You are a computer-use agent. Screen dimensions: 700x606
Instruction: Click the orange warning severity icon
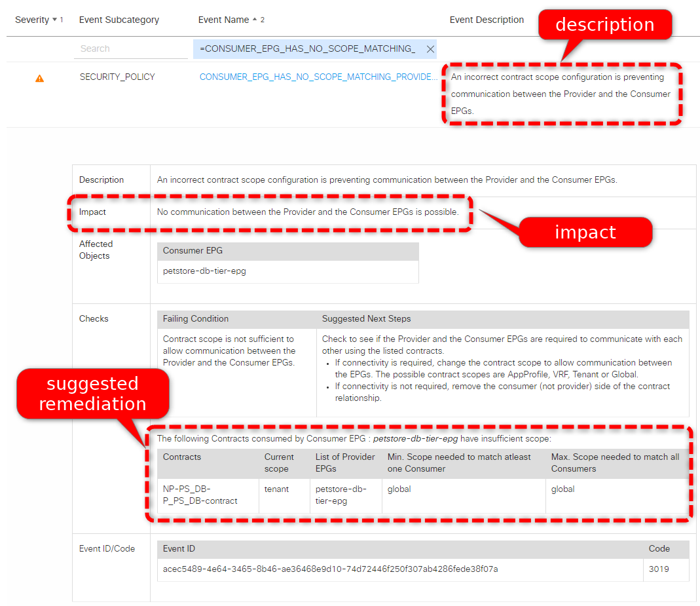[x=39, y=79]
